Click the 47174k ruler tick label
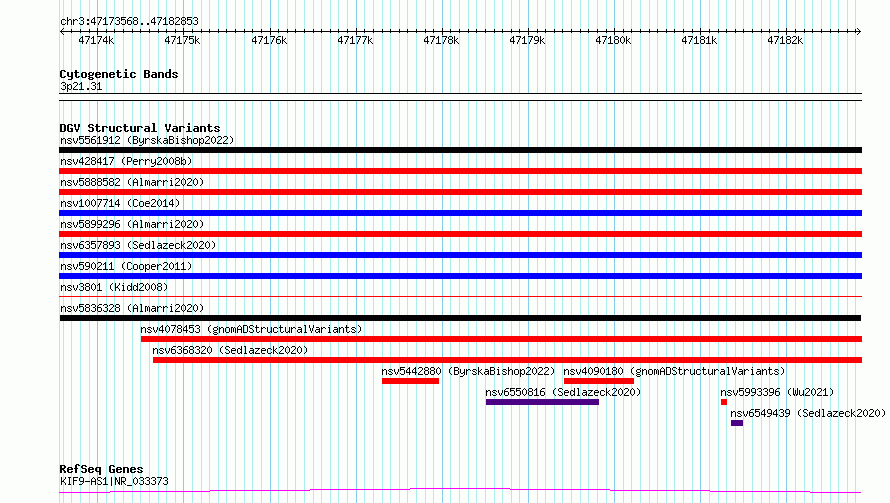This screenshot has height=503, width=890. 96,40
